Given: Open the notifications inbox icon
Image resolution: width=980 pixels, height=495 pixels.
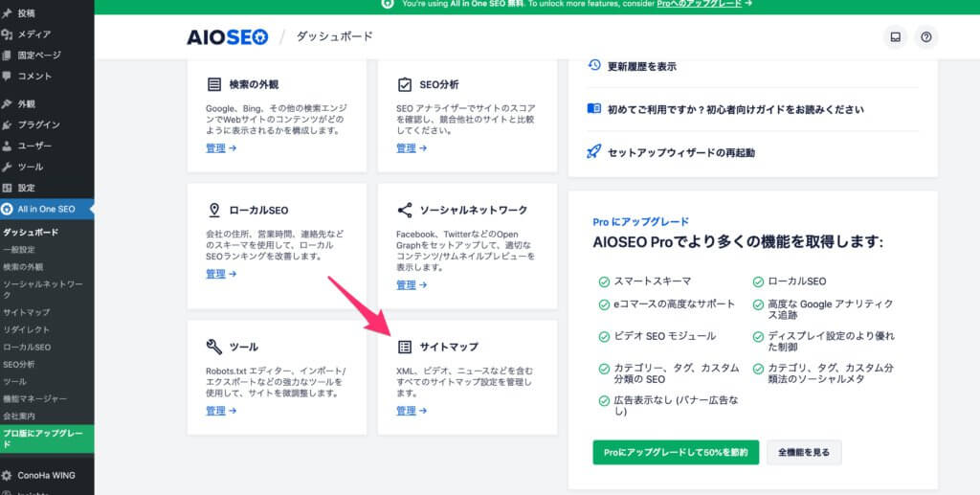Looking at the screenshot, I should 895,37.
